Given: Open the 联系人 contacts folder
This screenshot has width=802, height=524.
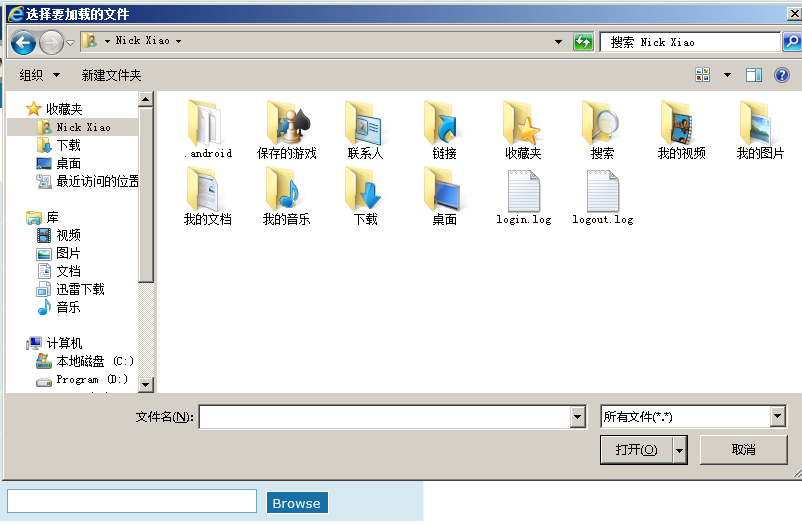Looking at the screenshot, I should coord(365,125).
